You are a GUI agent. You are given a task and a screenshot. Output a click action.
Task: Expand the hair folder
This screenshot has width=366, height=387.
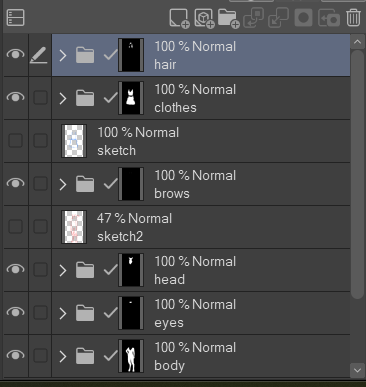tap(63, 55)
